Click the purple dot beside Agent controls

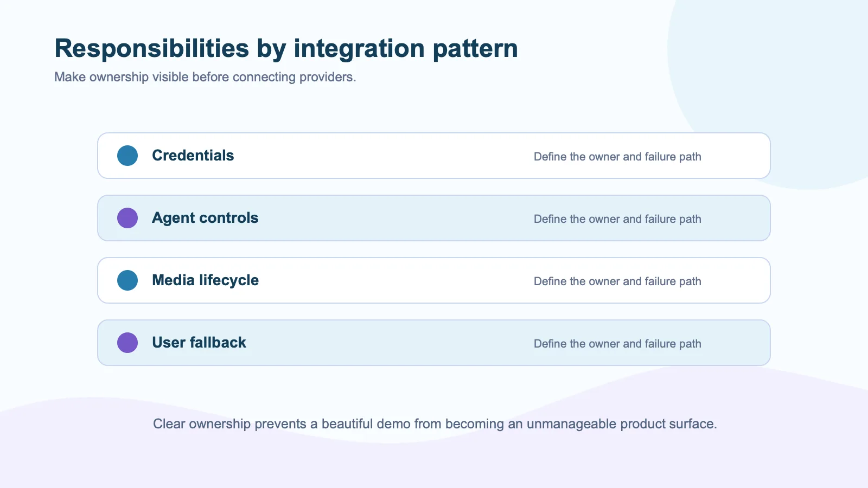coord(127,218)
